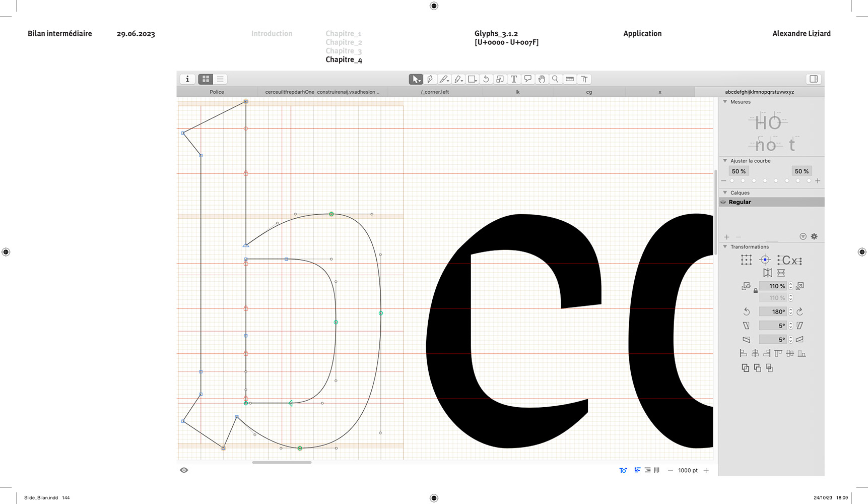This screenshot has height=504, width=868.
Task: Switch to grid view mode
Action: 206,79
